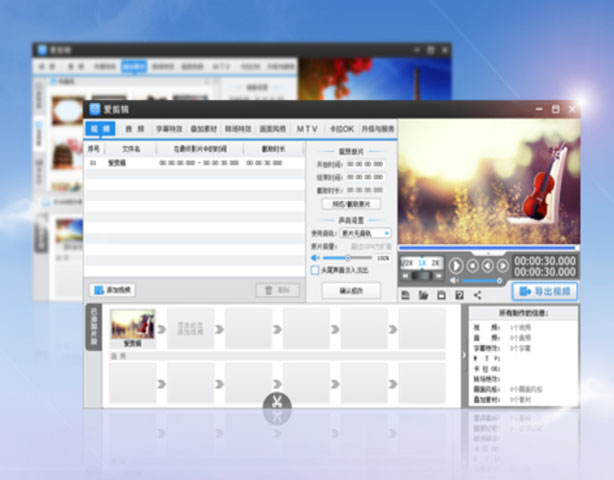Click the preview/trim original clip button
614x480 pixels.
(351, 204)
